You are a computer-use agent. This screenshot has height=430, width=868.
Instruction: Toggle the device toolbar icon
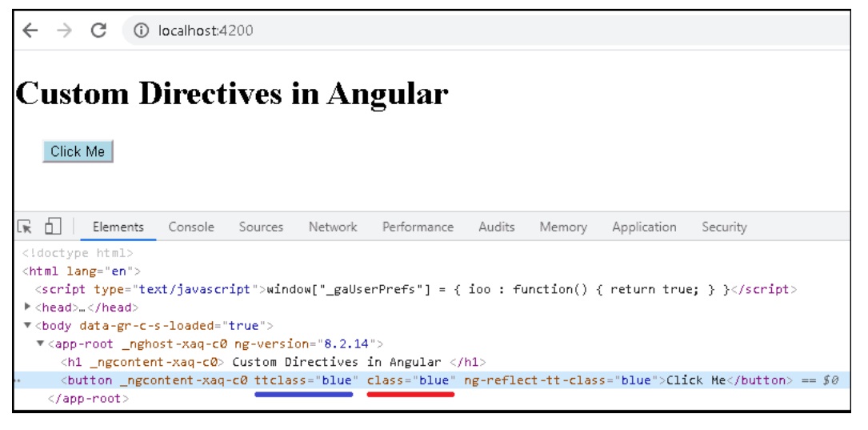(x=53, y=227)
